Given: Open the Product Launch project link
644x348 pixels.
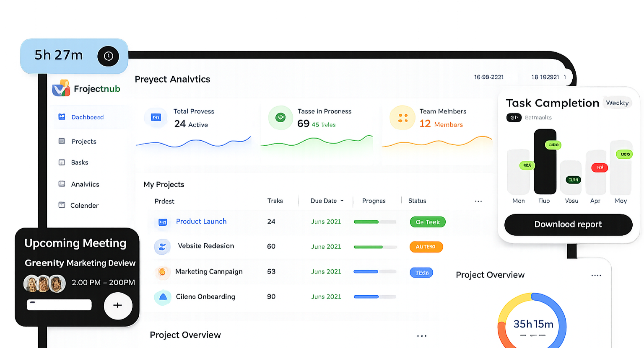Looking at the screenshot, I should 201,222.
